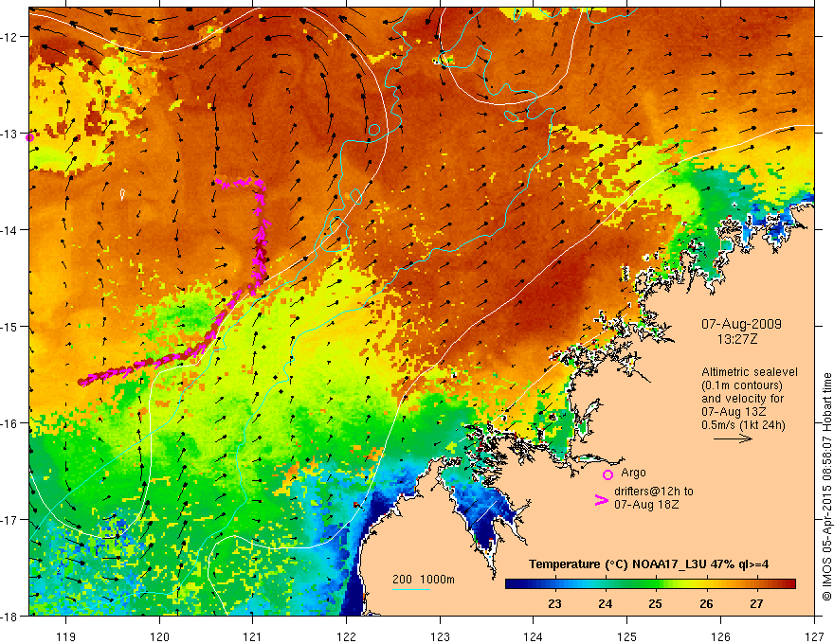Click the 'and velocity for' legend text
This screenshot has height=644, width=834.
[742, 399]
